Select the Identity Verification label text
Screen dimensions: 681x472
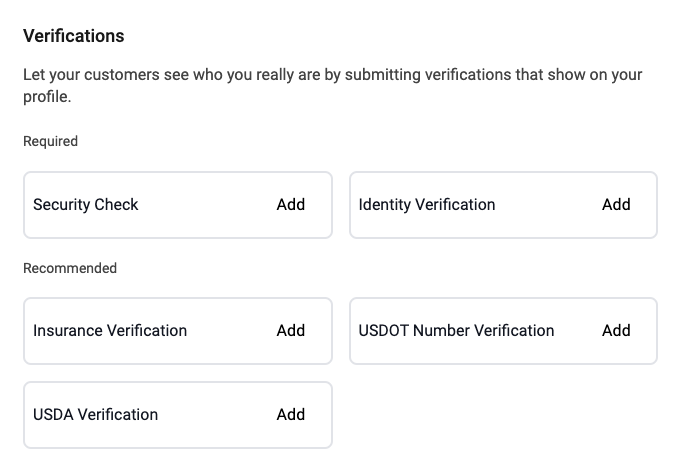pos(427,205)
